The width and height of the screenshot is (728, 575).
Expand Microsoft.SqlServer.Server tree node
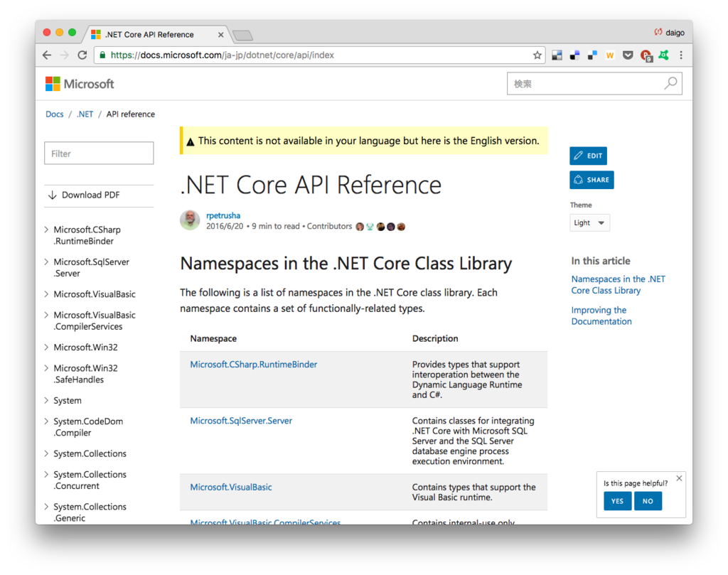click(46, 262)
